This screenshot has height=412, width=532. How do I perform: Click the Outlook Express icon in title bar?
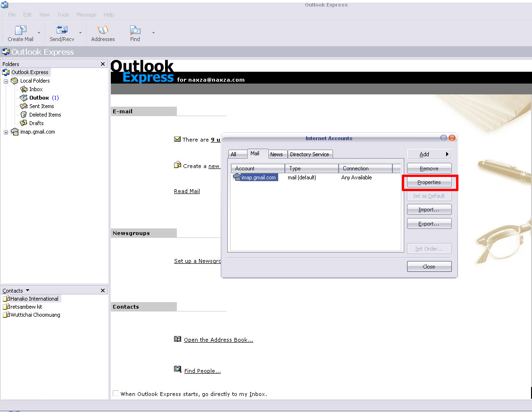[4, 5]
